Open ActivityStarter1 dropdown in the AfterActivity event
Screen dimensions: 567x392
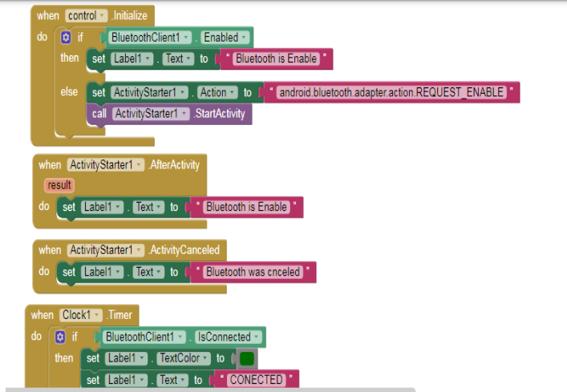tap(140, 164)
